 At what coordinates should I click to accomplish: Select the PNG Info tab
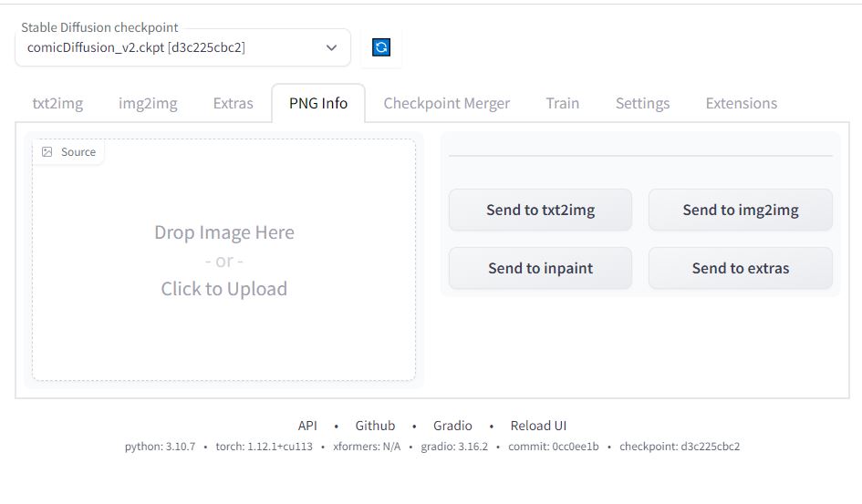pyautogui.click(x=318, y=103)
